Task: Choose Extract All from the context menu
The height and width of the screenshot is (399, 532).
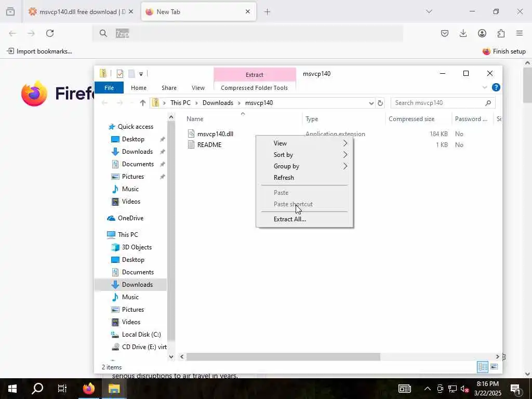Action: tap(304, 219)
